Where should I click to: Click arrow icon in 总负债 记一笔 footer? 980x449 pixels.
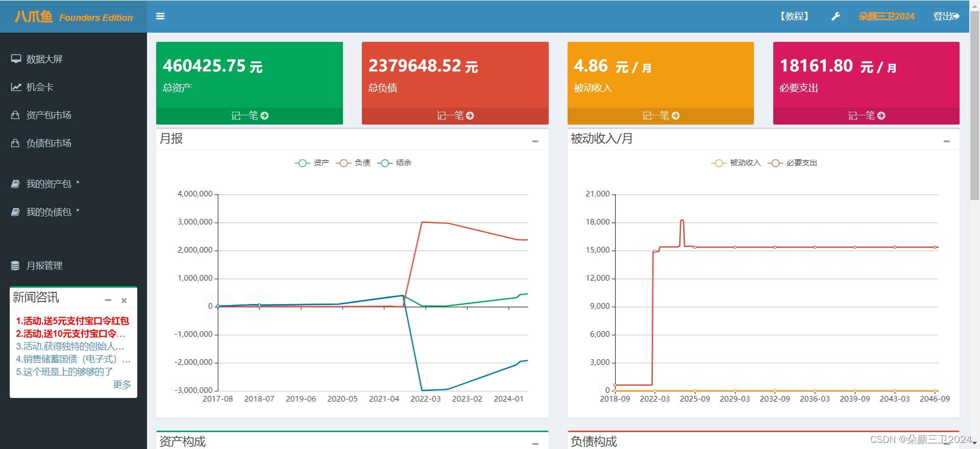click(470, 116)
